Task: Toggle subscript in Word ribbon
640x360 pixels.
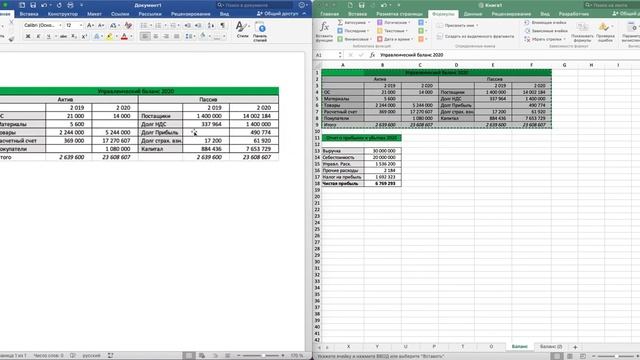Action: [74, 36]
